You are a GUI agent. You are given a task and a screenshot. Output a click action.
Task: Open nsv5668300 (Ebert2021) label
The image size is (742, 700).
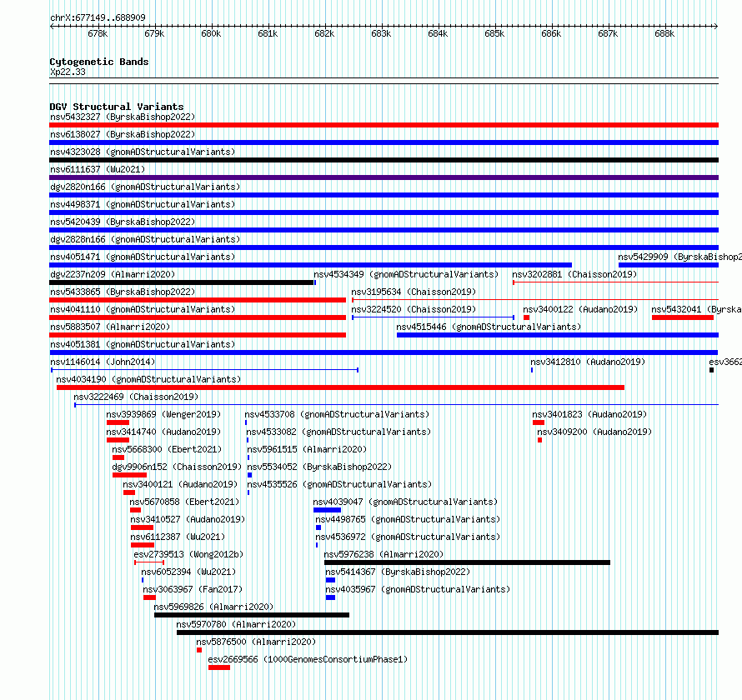[x=167, y=449]
